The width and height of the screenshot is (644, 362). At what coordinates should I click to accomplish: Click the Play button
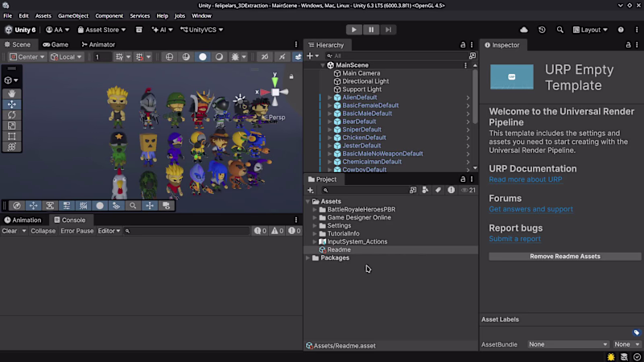[353, 30]
